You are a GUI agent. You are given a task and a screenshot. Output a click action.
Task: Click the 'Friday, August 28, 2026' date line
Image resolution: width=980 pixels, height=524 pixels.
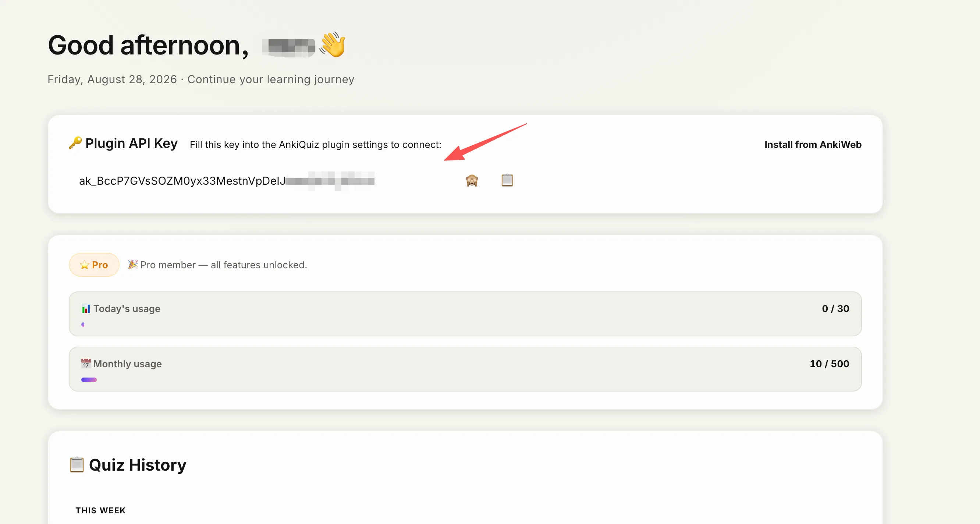pos(112,79)
